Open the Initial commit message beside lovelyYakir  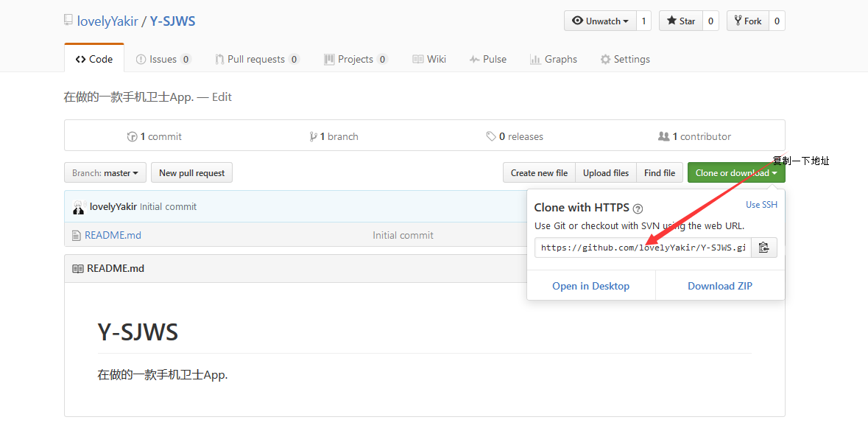tap(169, 207)
